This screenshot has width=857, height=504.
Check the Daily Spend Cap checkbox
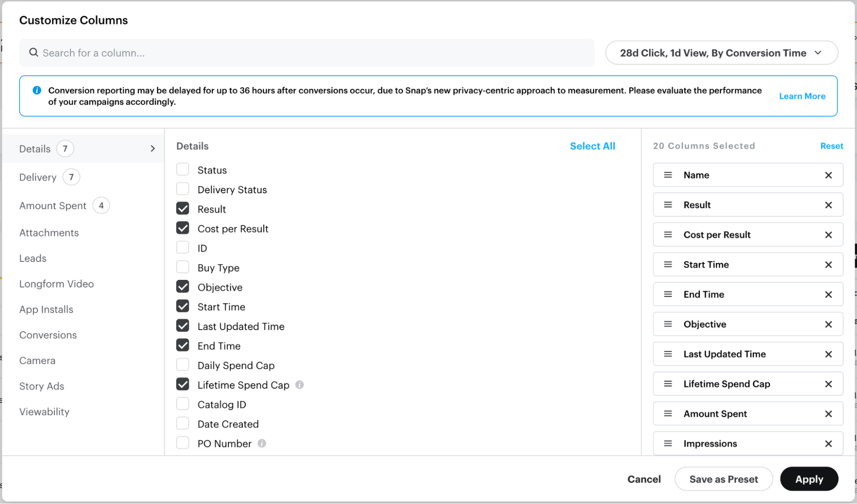(x=183, y=365)
